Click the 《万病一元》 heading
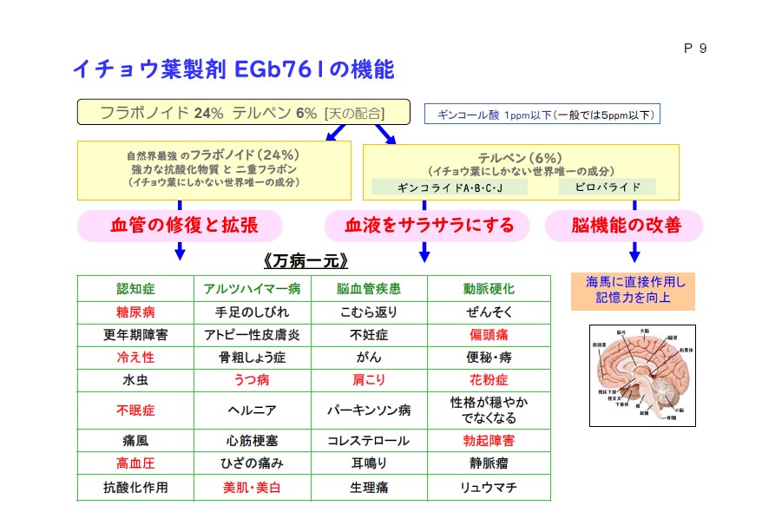 [305, 261]
